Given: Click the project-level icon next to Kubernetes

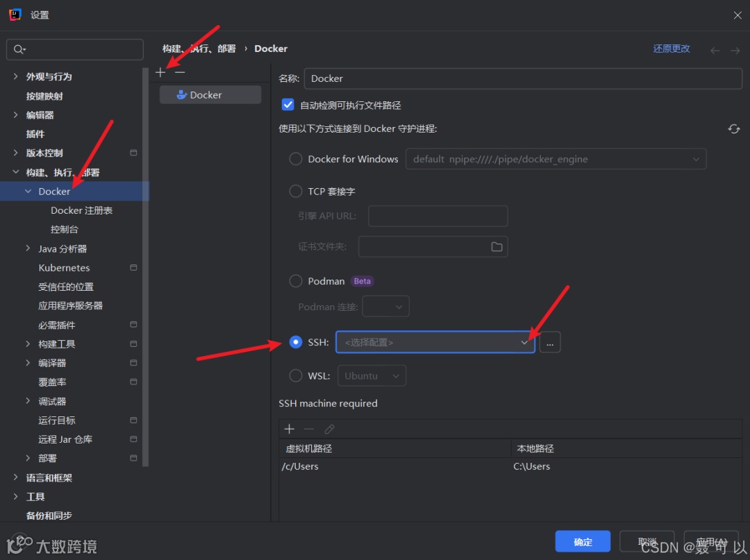Looking at the screenshot, I should point(133,268).
